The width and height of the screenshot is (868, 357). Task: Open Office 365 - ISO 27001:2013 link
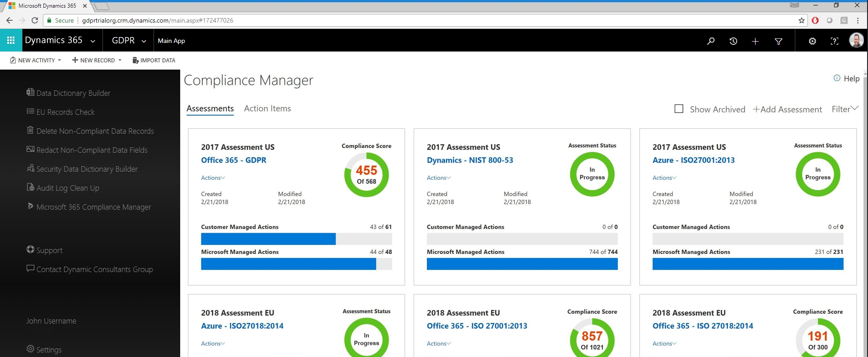tap(477, 326)
